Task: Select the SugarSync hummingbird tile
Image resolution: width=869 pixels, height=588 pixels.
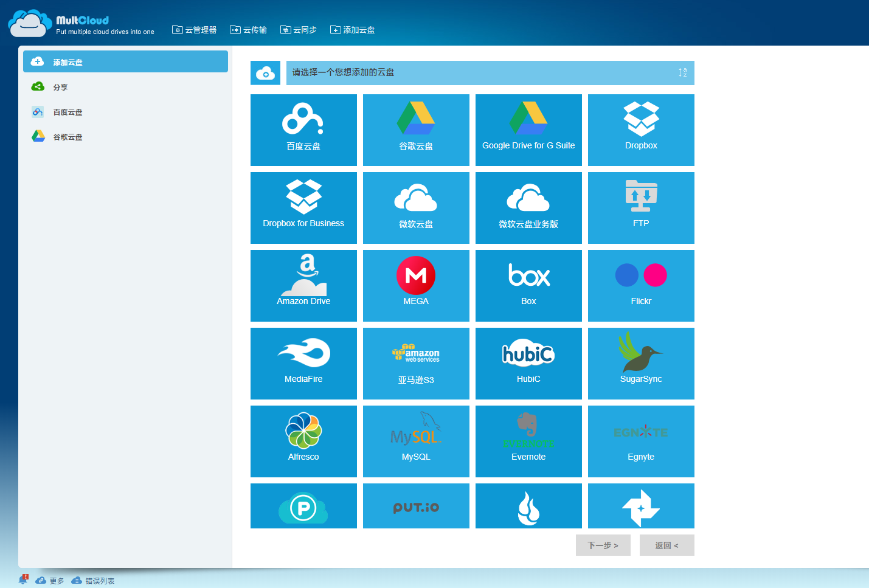Action: [x=641, y=363]
